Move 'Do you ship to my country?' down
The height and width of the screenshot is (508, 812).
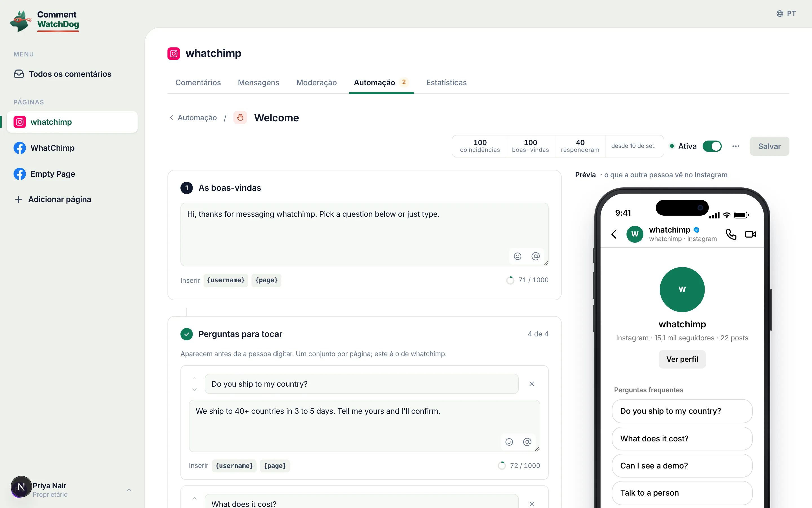pyautogui.click(x=195, y=389)
